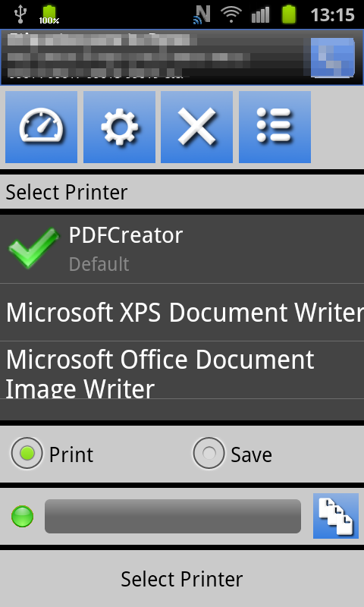Open the bulleted list icon
This screenshot has width=364, height=607.
pyautogui.click(x=275, y=127)
